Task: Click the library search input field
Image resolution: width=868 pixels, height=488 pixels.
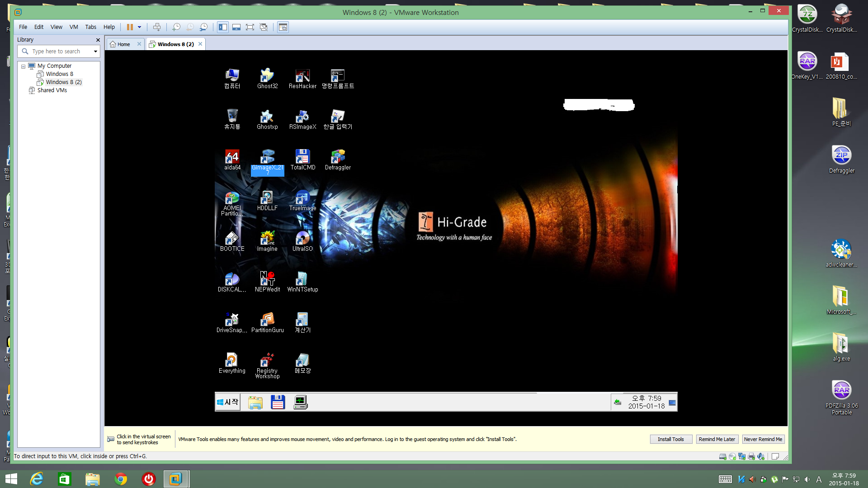Action: coord(58,52)
